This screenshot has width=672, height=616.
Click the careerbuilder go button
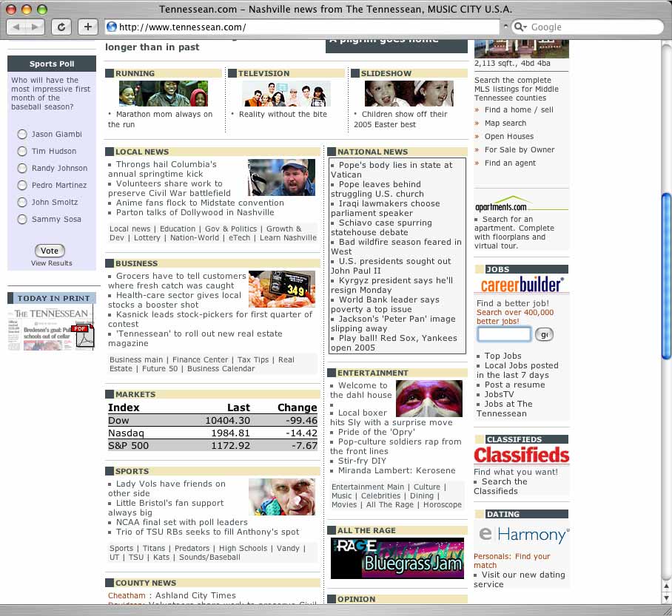pos(544,334)
